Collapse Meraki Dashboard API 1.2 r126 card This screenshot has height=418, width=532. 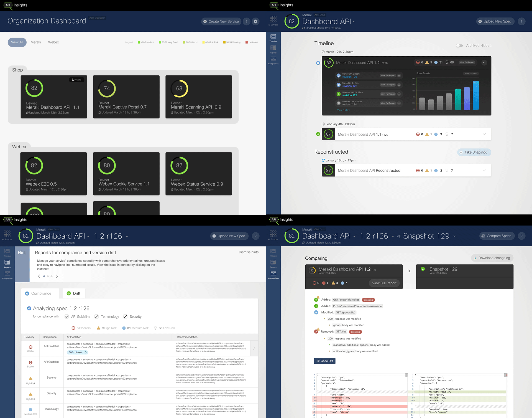point(484,62)
